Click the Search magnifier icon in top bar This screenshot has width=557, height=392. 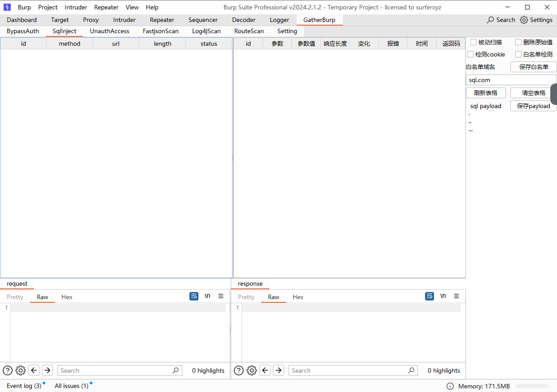(491, 20)
